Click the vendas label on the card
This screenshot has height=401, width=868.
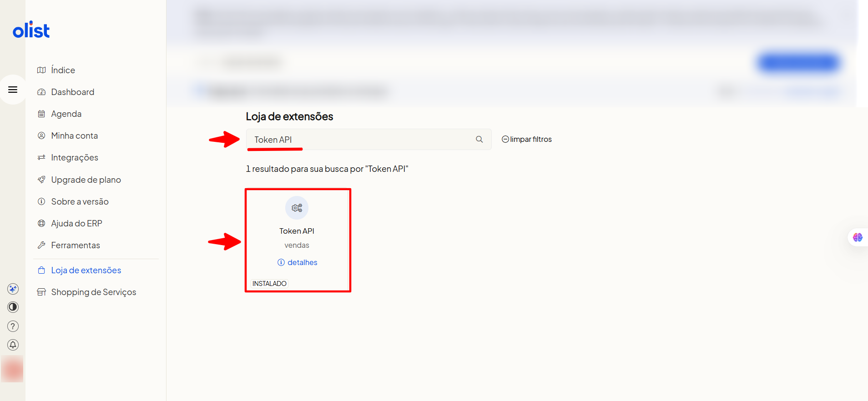297,245
